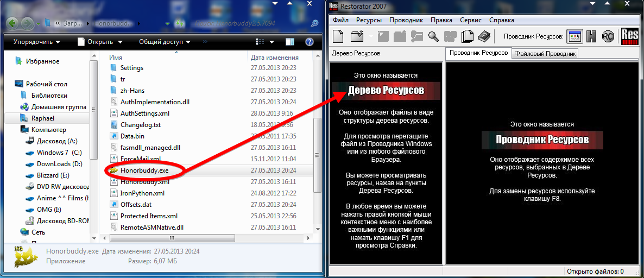Open the Ресурсы menu in Restorator

(x=369, y=20)
